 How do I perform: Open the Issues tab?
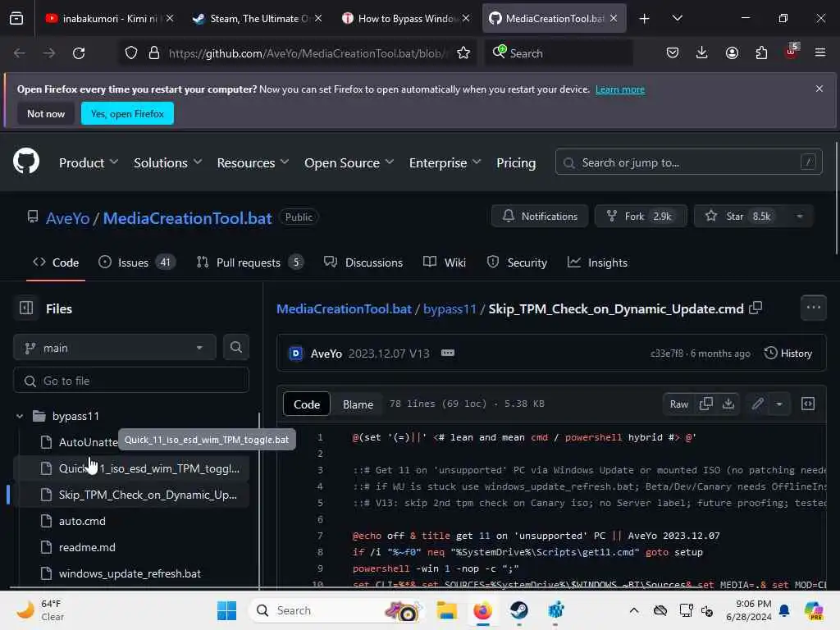point(137,262)
